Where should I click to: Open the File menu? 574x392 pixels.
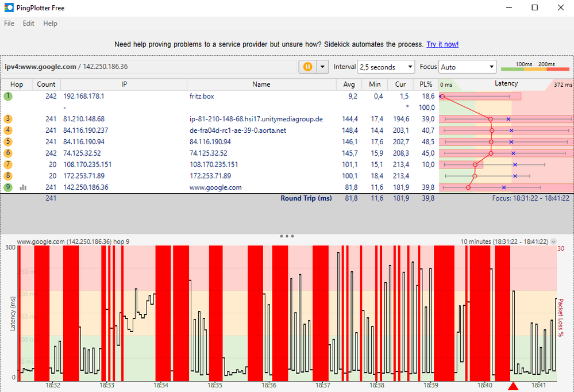pos(9,24)
